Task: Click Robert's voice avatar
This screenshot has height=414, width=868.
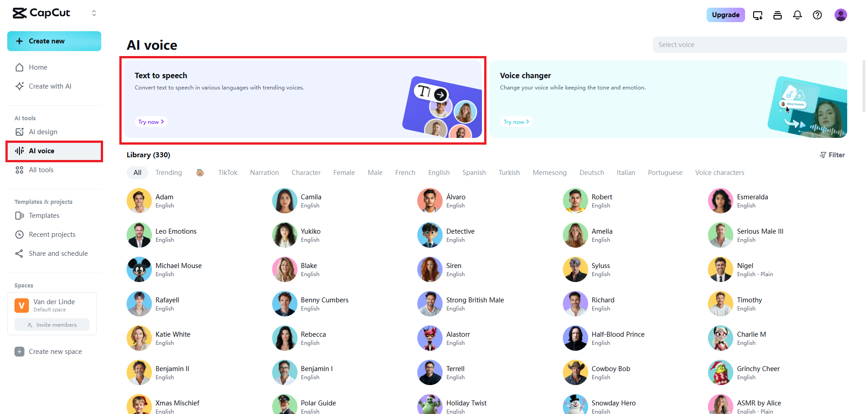Action: coord(576,201)
